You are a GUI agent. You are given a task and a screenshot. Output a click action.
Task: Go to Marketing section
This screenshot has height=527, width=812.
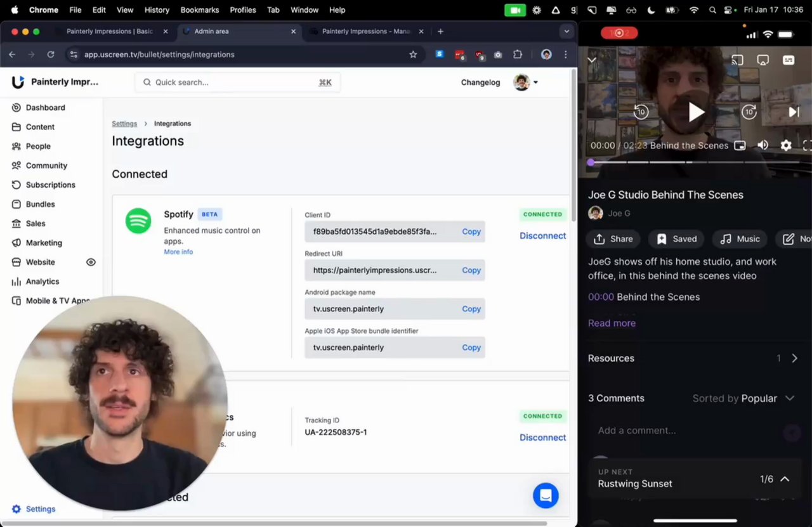(x=44, y=243)
